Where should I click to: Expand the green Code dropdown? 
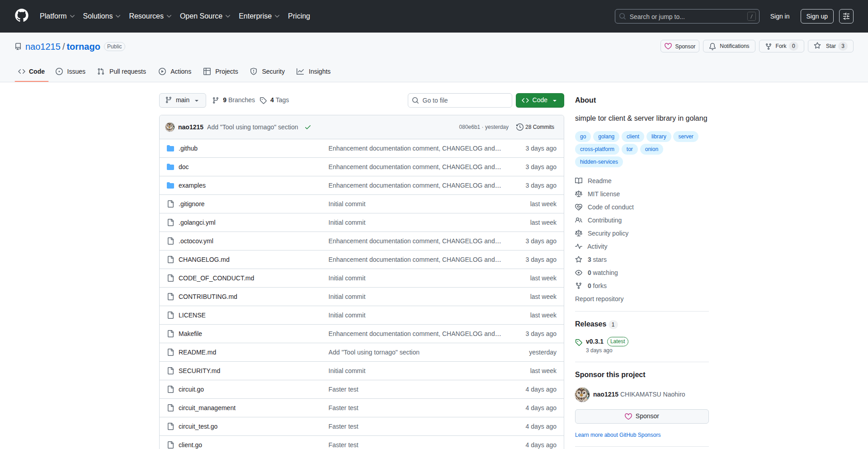click(x=539, y=100)
